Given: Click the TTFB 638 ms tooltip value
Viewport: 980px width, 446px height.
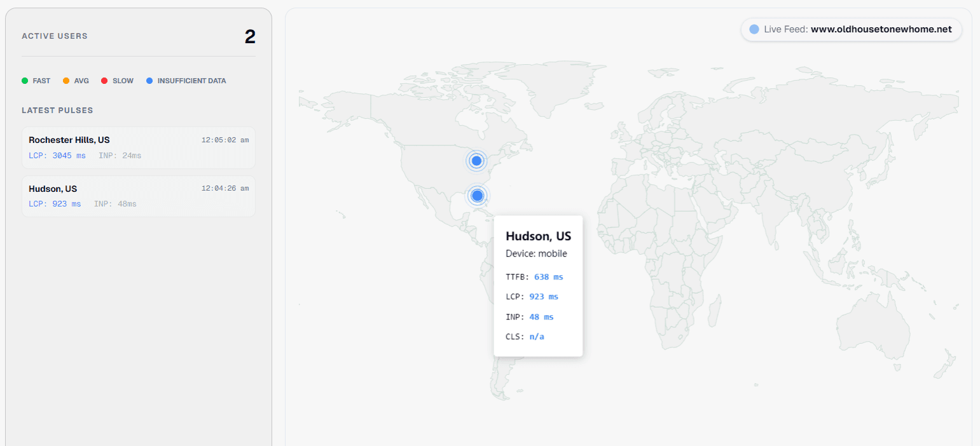Looking at the screenshot, I should (x=548, y=277).
